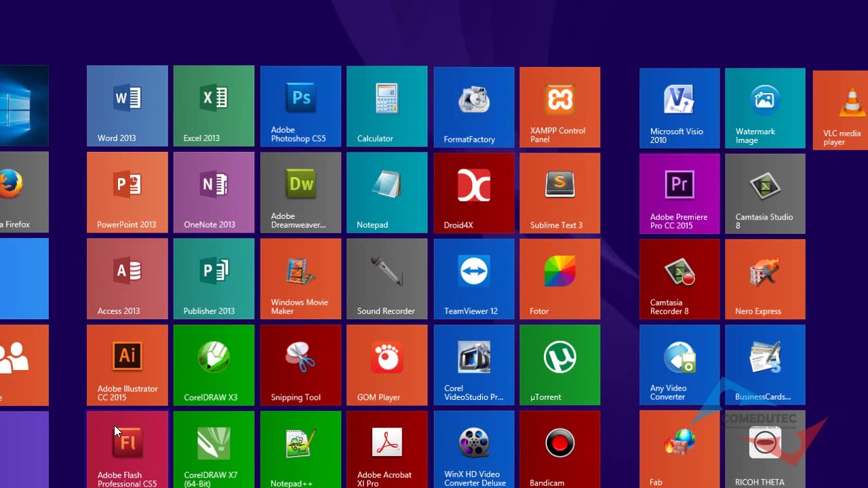Start XAMPP Control Panel tile
This screenshot has height=488, width=868.
(x=560, y=107)
